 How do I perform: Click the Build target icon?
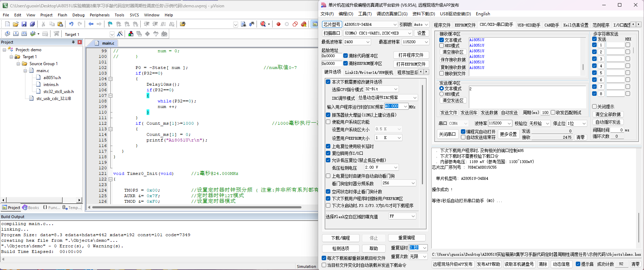pos(16,34)
